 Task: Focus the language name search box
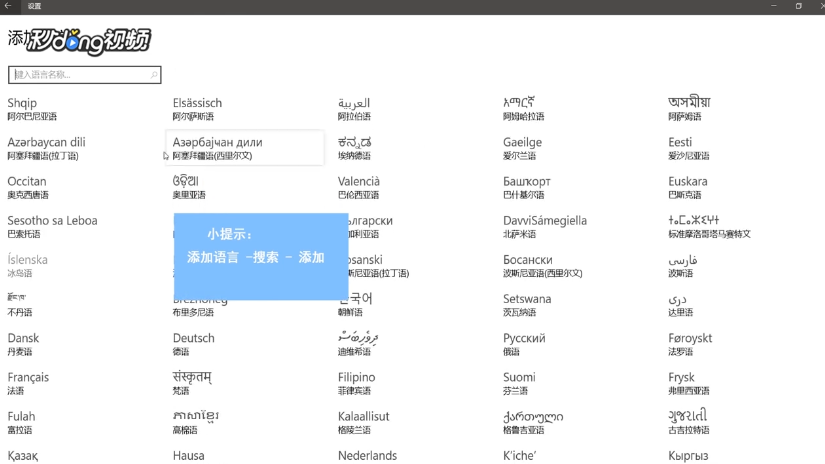(x=85, y=75)
